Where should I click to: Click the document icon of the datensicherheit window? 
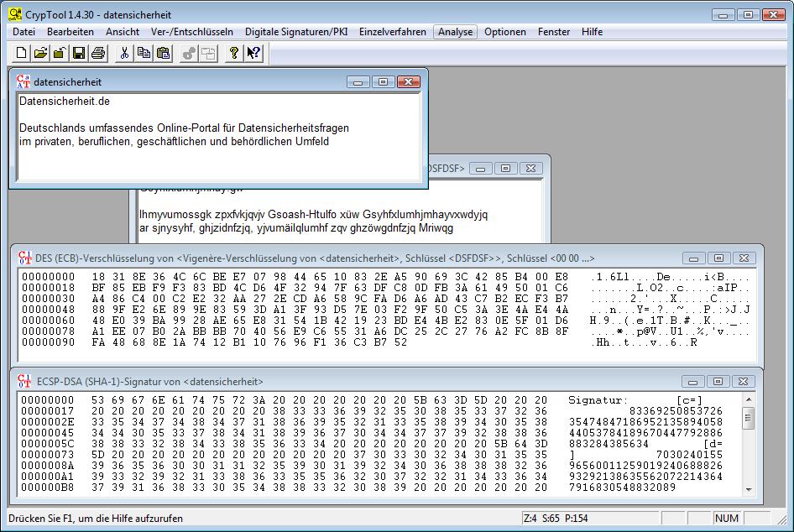point(24,81)
